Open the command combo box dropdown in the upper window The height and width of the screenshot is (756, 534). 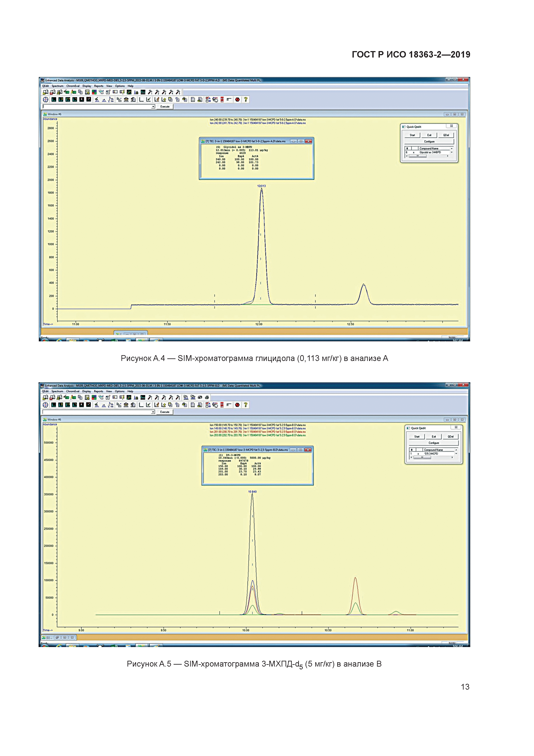(153, 107)
